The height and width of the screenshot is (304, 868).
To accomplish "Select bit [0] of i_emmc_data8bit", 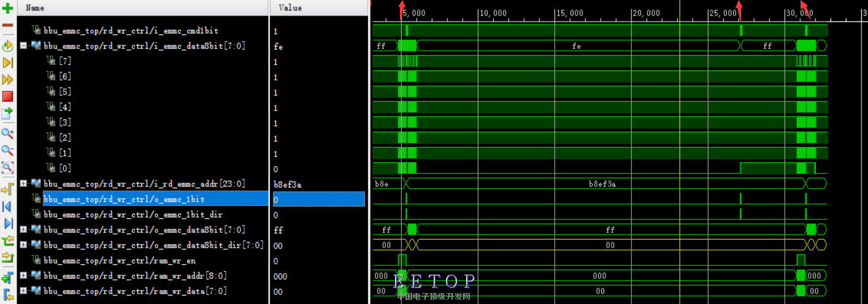I will tap(64, 168).
